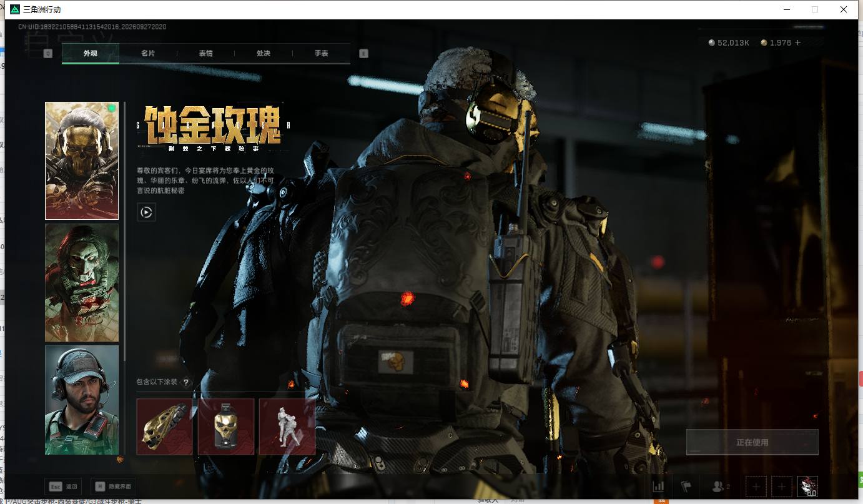Minimize the 三角洲行动 window
The width and height of the screenshot is (863, 504).
786,9
